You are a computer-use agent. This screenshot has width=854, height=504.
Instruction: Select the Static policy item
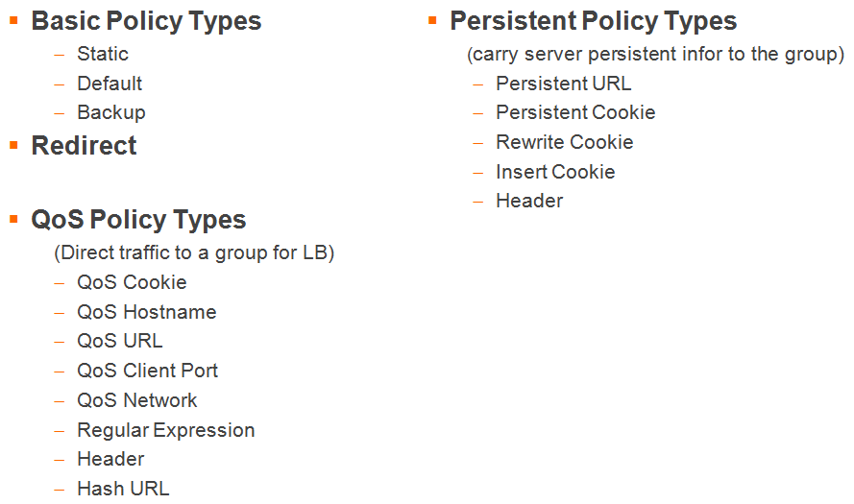pos(103,54)
